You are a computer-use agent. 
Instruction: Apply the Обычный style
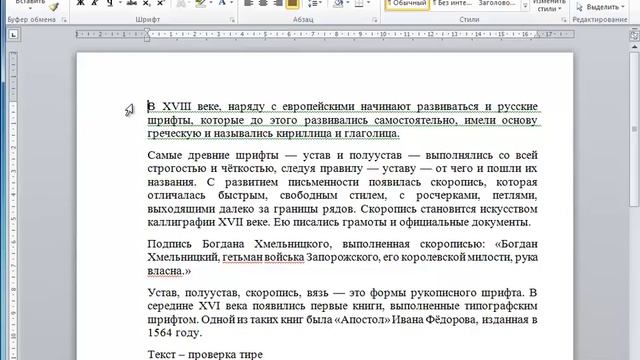(x=407, y=4)
